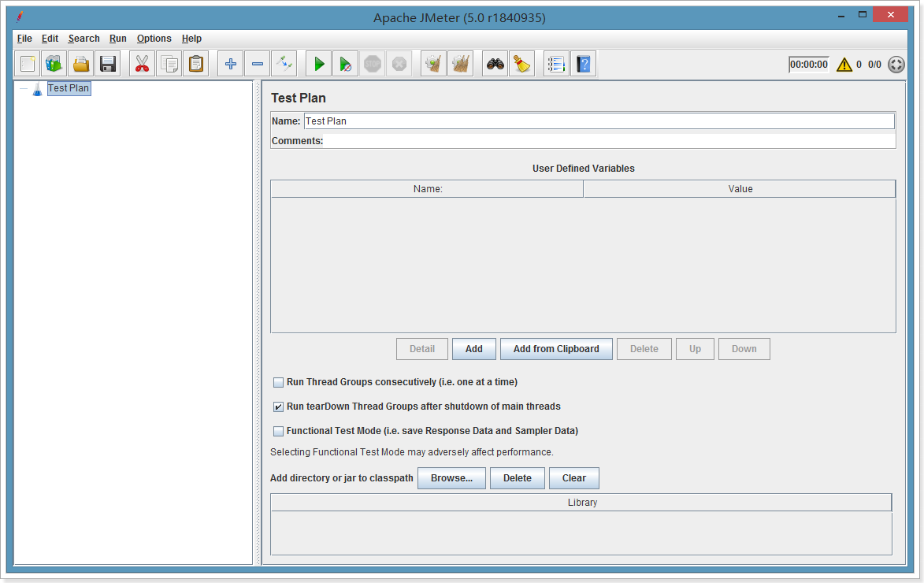
Task: Click Delete button under variables table
Action: [x=644, y=349]
